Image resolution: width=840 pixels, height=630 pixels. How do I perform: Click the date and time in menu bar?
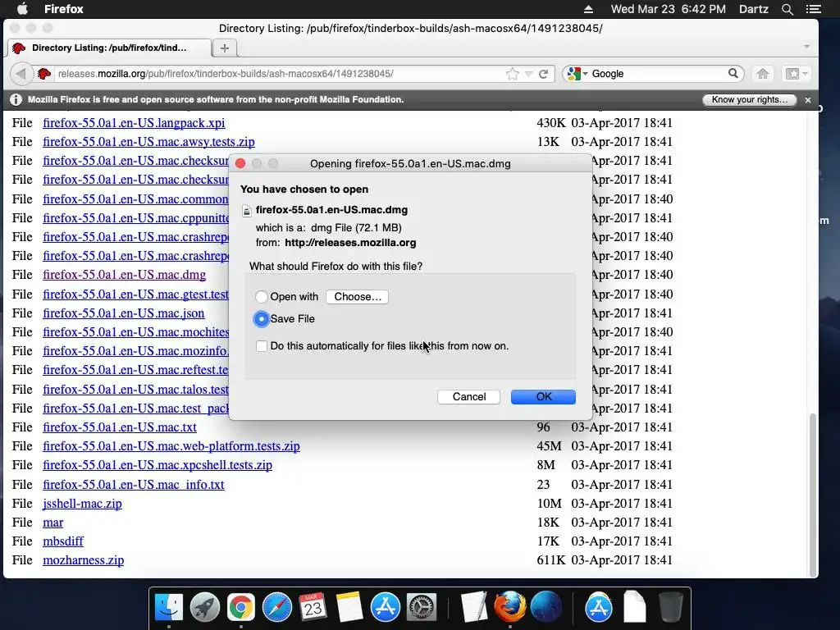pos(668,9)
